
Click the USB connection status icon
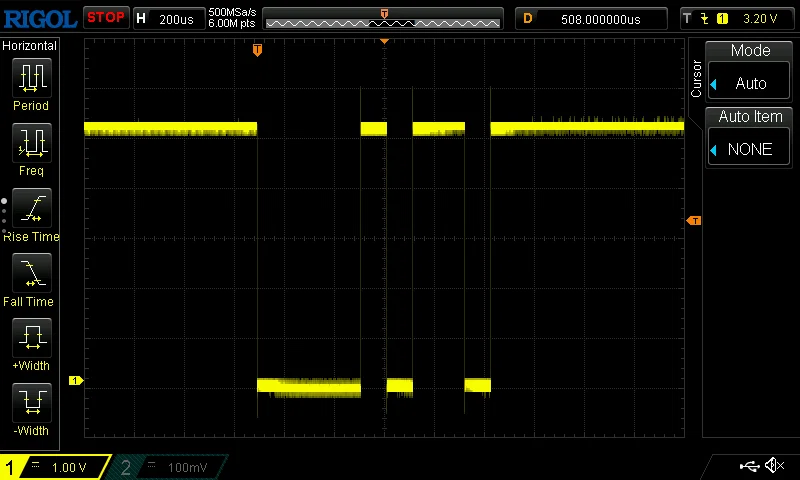[749, 465]
